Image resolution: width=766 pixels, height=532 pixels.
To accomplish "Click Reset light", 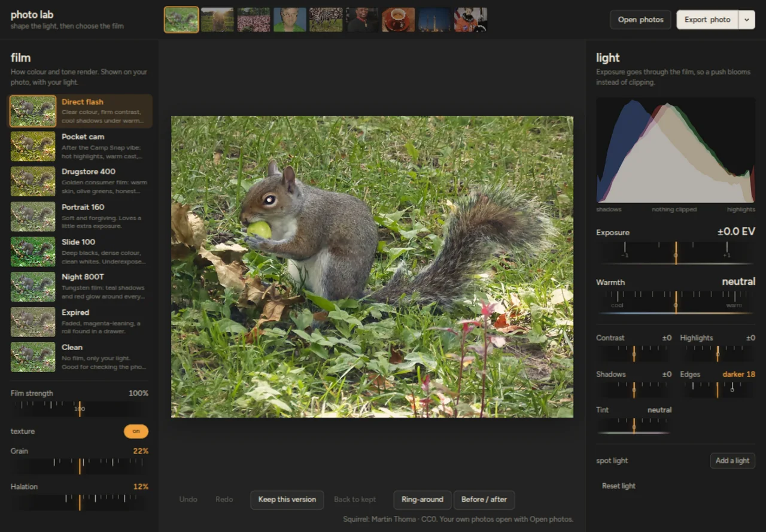I will click(x=619, y=486).
